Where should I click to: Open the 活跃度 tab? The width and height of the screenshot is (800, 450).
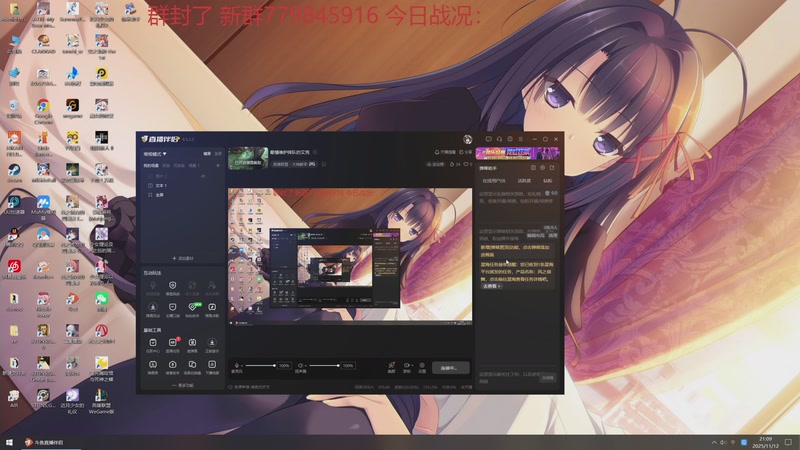click(x=524, y=181)
